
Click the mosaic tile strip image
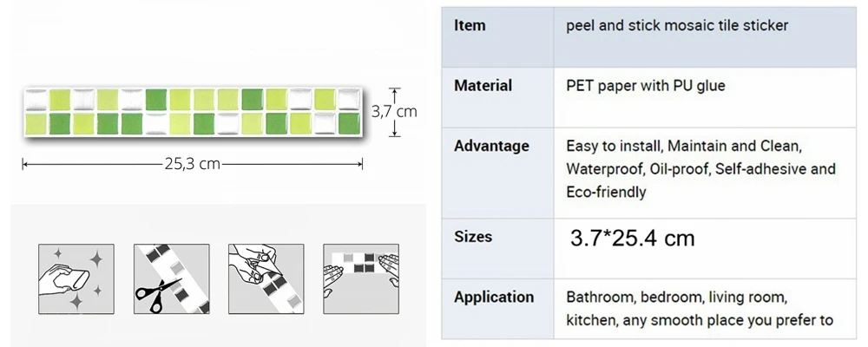tap(192, 112)
